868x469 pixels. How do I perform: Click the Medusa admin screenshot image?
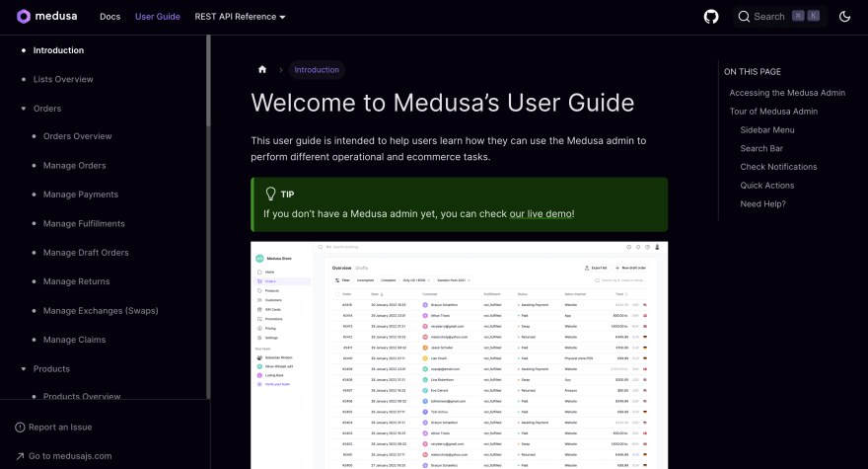(x=459, y=355)
